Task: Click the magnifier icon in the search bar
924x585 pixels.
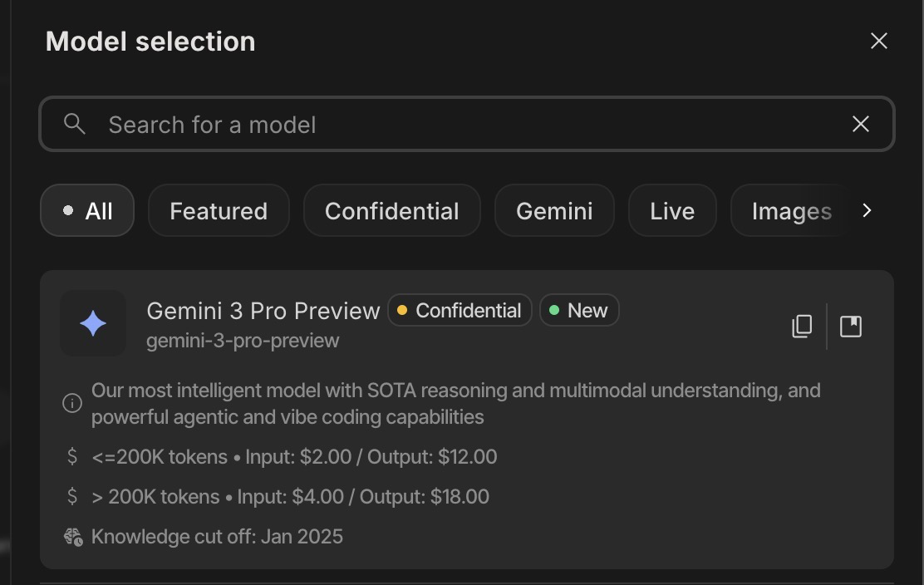Action: tap(75, 125)
